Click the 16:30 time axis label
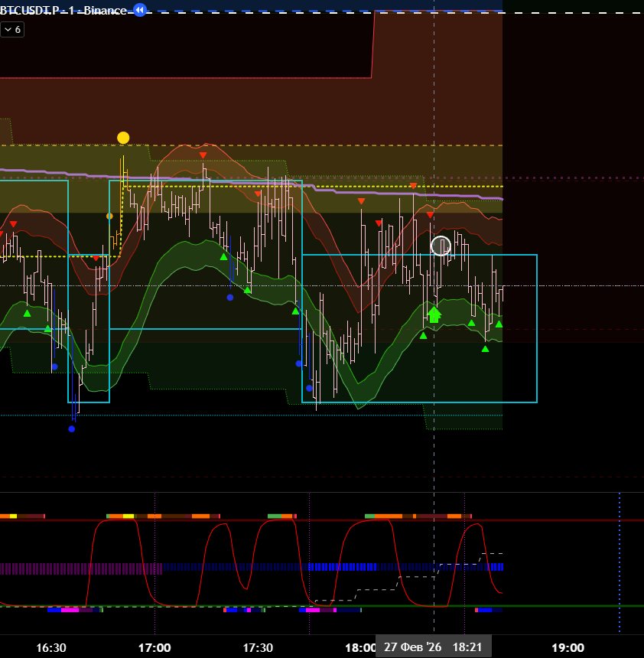Image resolution: width=644 pixels, height=658 pixels. 51,647
